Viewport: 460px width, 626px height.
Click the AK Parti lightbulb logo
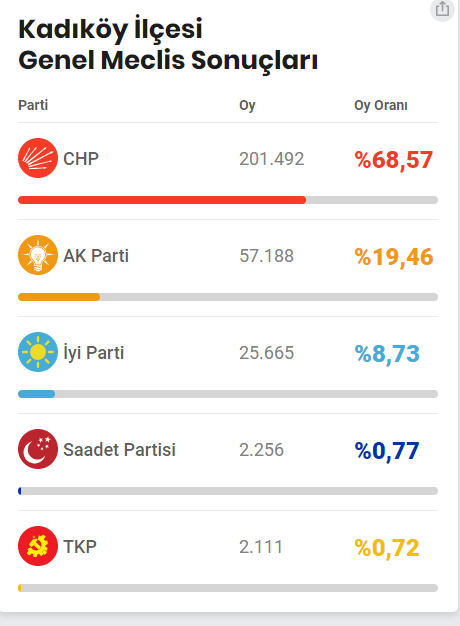(x=38, y=255)
